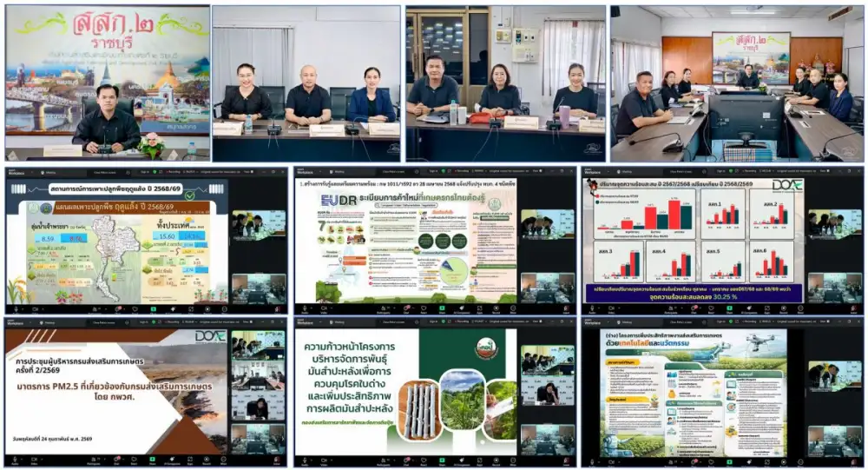
Task: Open Participants in the EUDR slide Zoom window
Action: (384, 308)
